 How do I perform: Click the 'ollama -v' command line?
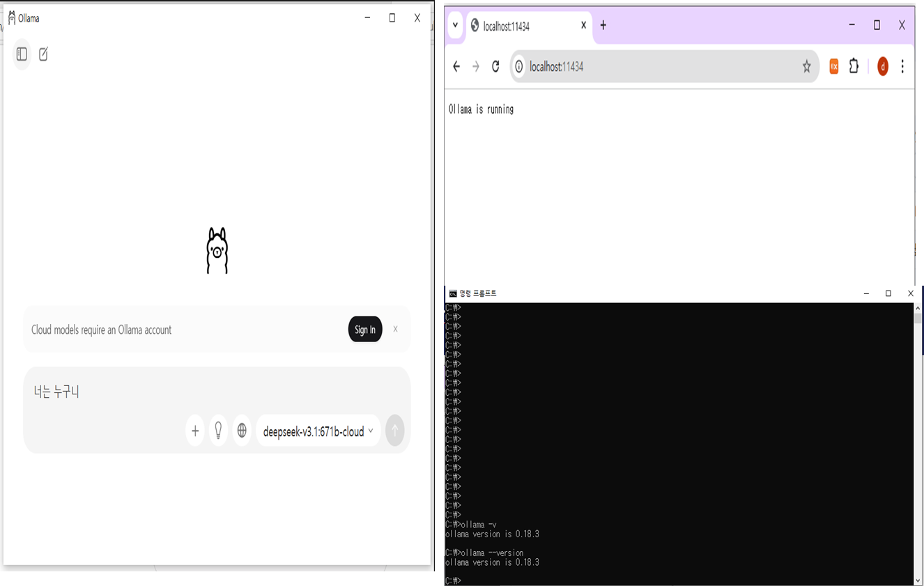[x=471, y=525]
